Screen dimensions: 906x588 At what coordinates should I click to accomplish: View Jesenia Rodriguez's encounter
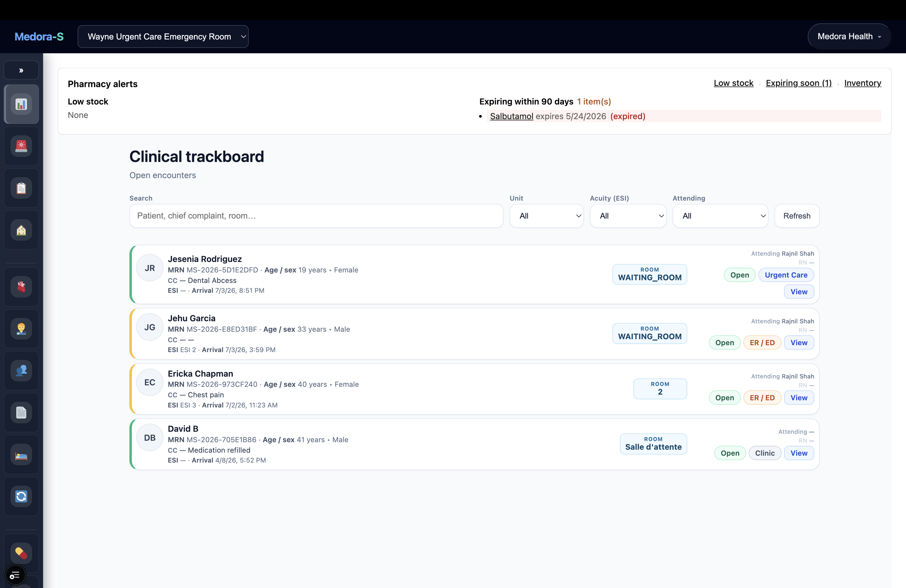(x=799, y=292)
